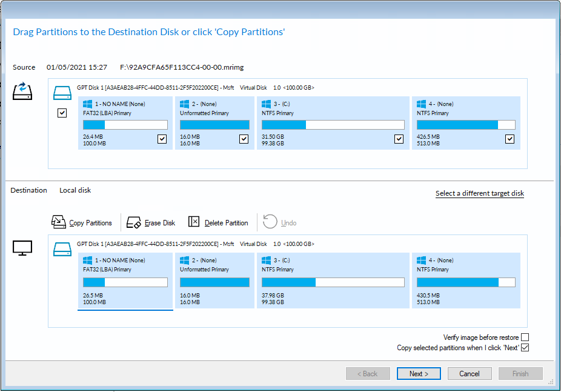This screenshot has width=561, height=392.
Task: Click Windows logo on source partition 3 (C:)
Action: 266,104
